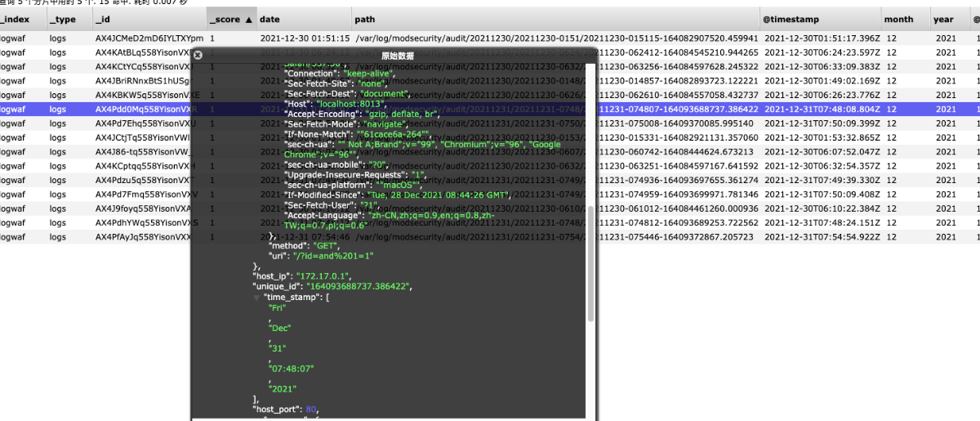Screen dimensions: 980x421
Task: Click the month column header
Action: [906, 19]
